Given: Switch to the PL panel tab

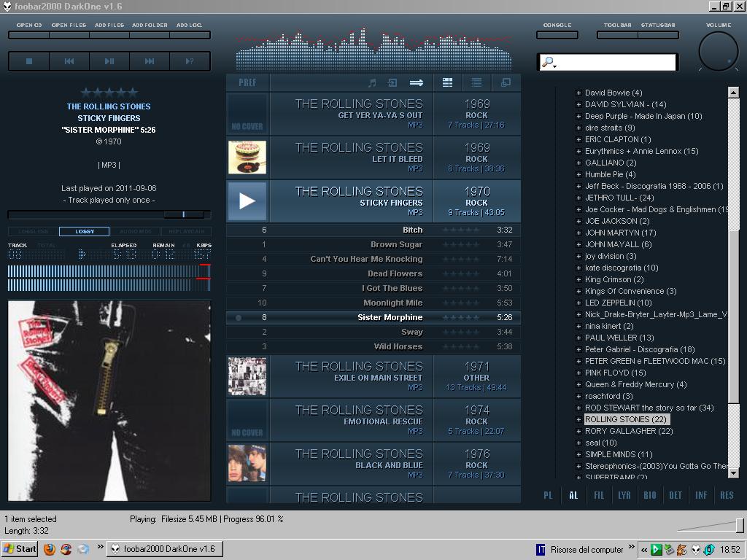Looking at the screenshot, I should 549,495.
